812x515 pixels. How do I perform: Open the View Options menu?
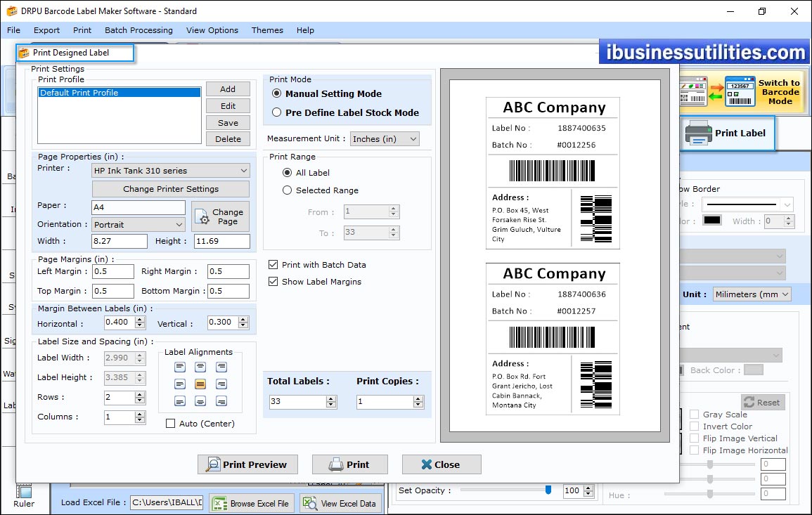pyautogui.click(x=212, y=30)
